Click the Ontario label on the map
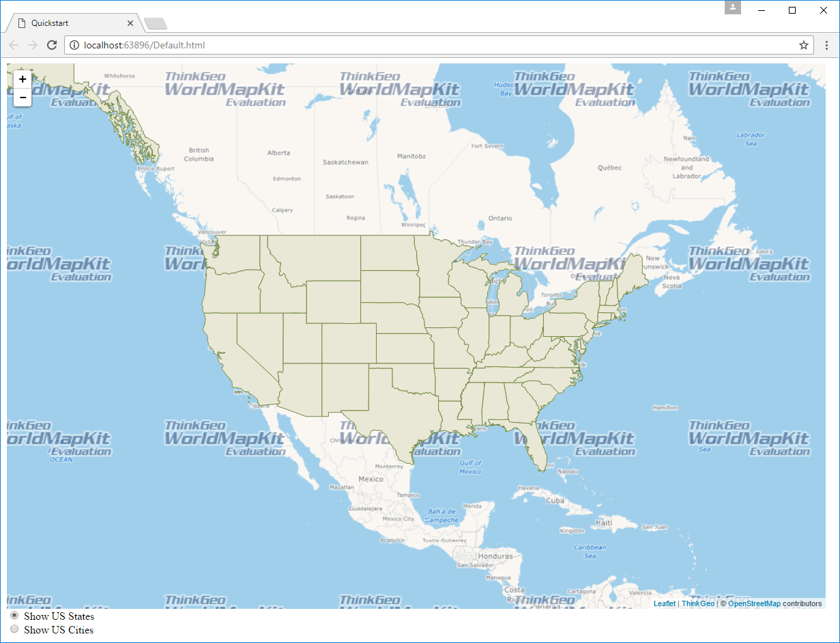The width and height of the screenshot is (840, 643). pyautogui.click(x=500, y=218)
